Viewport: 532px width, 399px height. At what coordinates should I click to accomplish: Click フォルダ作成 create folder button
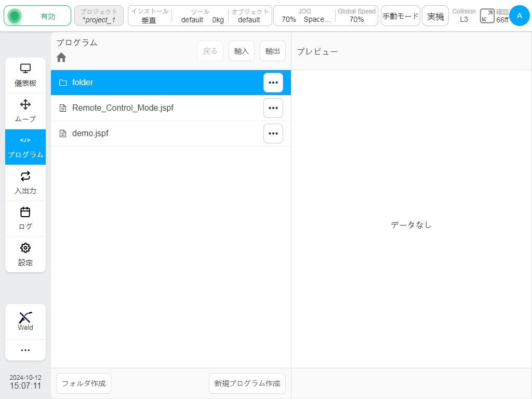point(84,383)
